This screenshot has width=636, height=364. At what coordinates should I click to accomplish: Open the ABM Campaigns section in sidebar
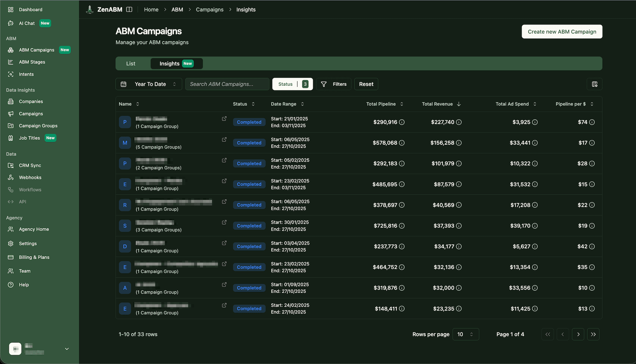tap(36, 50)
